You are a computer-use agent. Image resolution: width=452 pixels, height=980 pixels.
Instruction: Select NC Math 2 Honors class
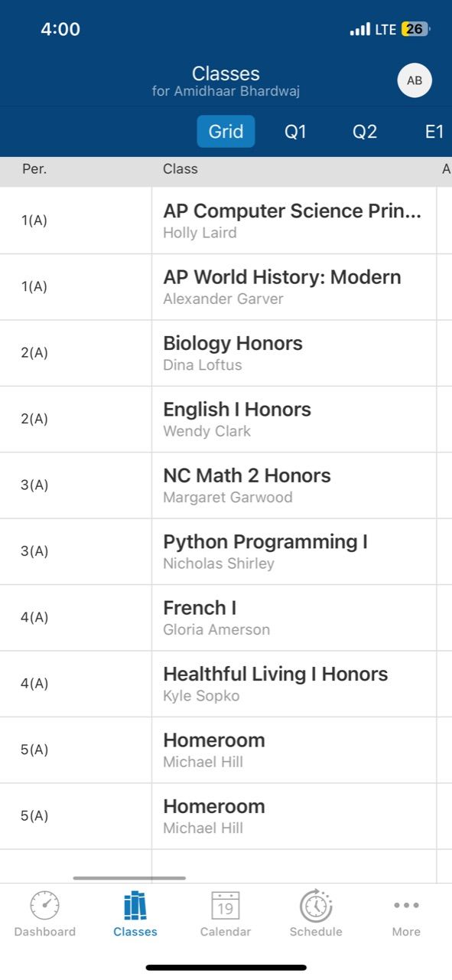[292, 485]
